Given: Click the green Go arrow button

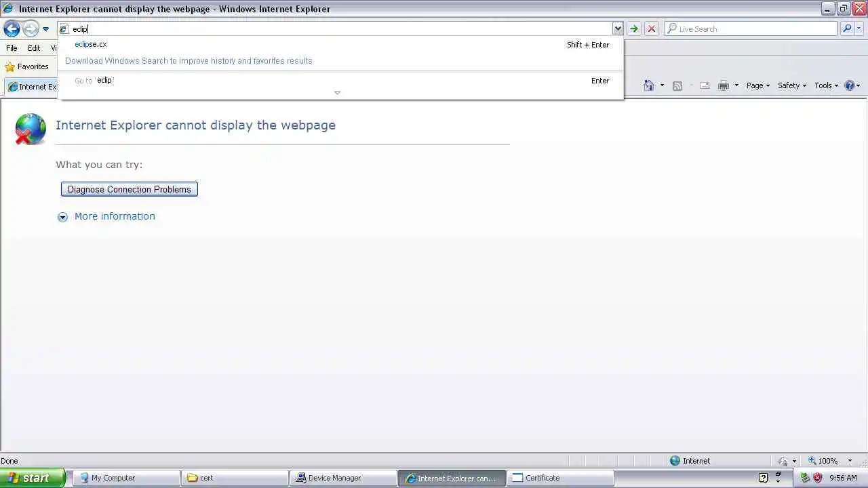Looking at the screenshot, I should [x=634, y=28].
